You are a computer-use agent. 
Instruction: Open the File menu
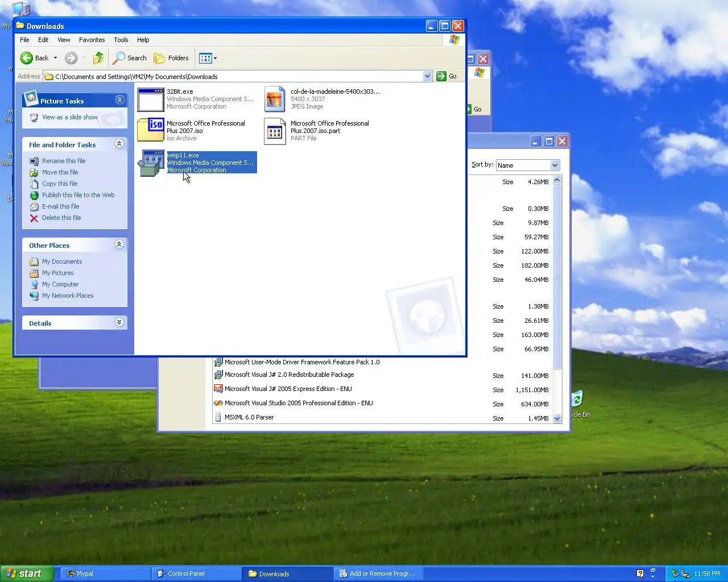[24, 40]
